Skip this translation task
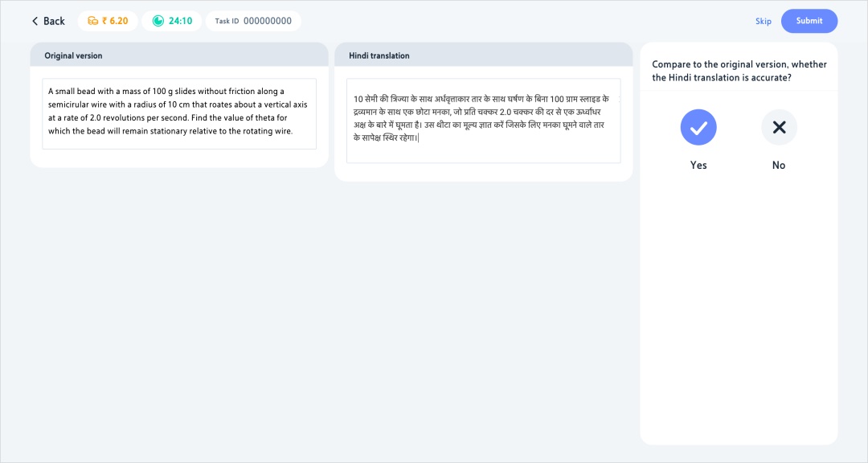 pyautogui.click(x=763, y=21)
